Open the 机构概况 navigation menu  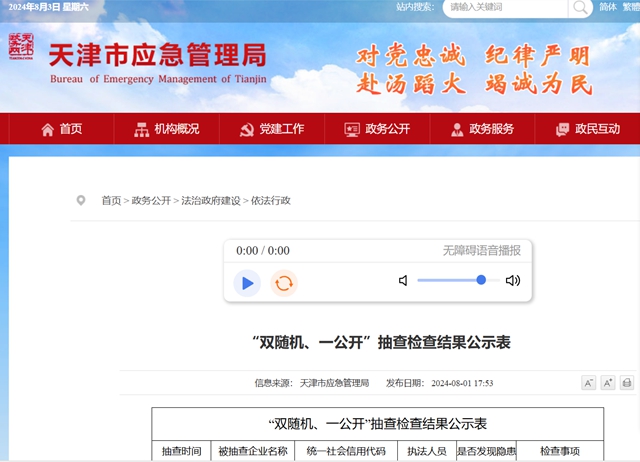tap(166, 129)
